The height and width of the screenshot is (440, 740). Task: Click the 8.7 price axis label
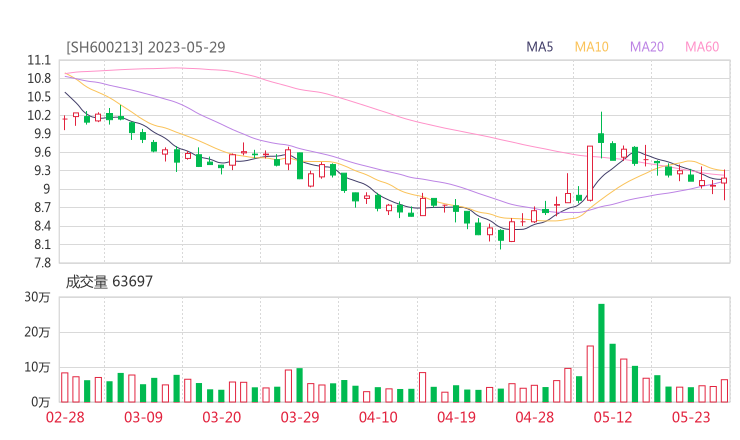(41, 208)
